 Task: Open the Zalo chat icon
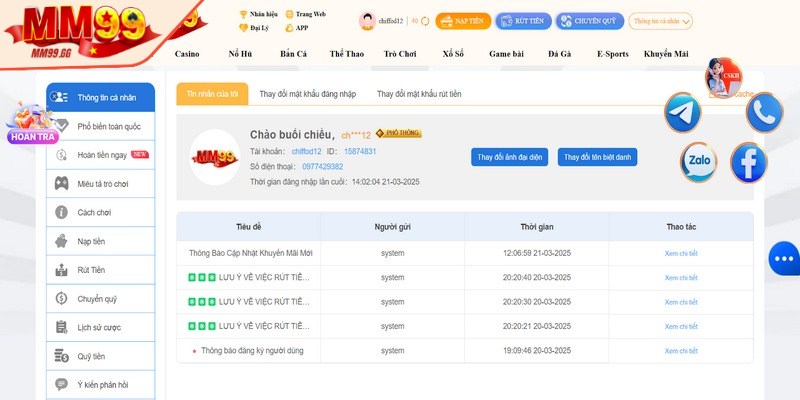click(x=698, y=162)
